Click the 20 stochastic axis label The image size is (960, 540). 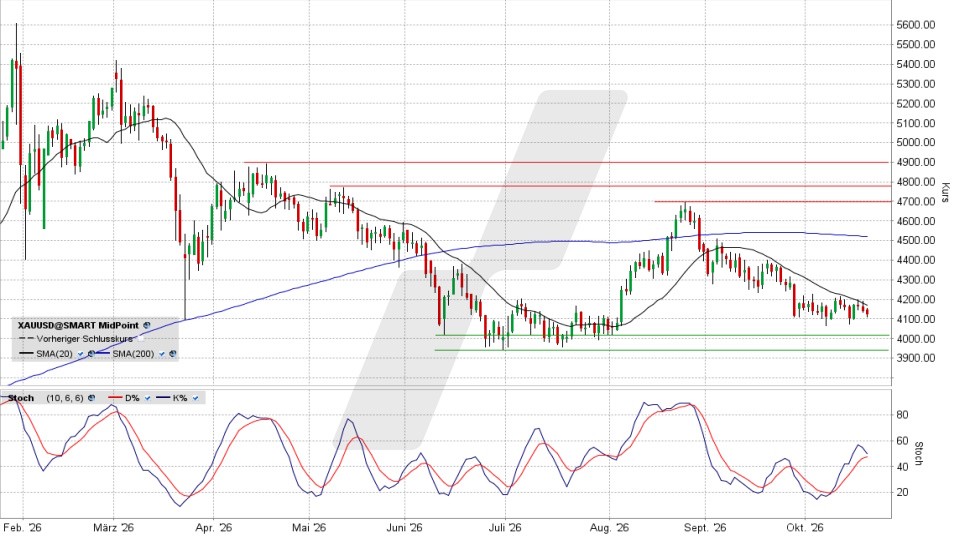[902, 492]
